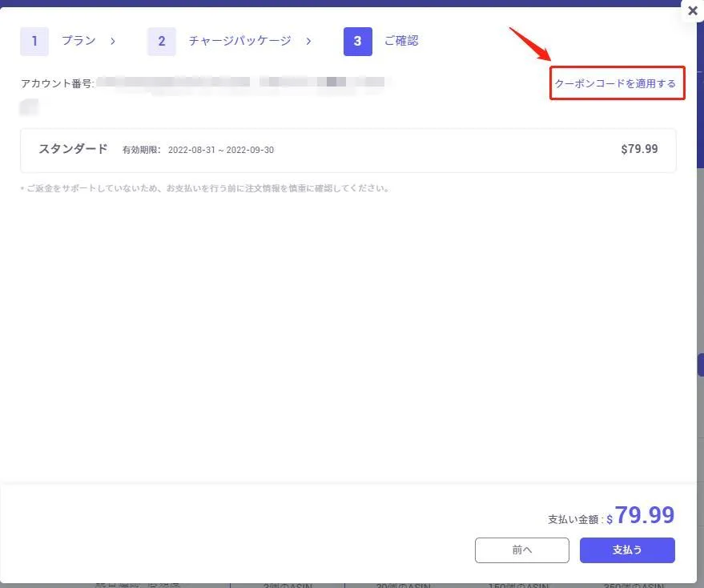Click the refund notice text
Viewport: 704px width, 588px height.
(205, 188)
